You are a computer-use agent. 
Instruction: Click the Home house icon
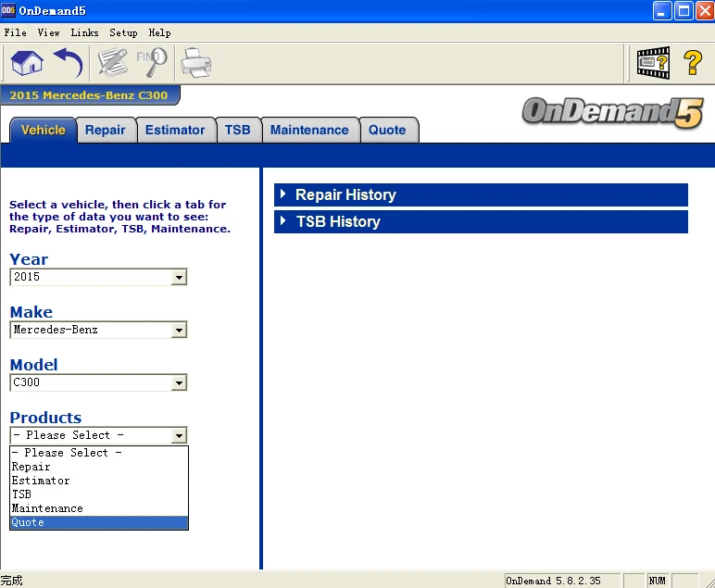pos(27,62)
